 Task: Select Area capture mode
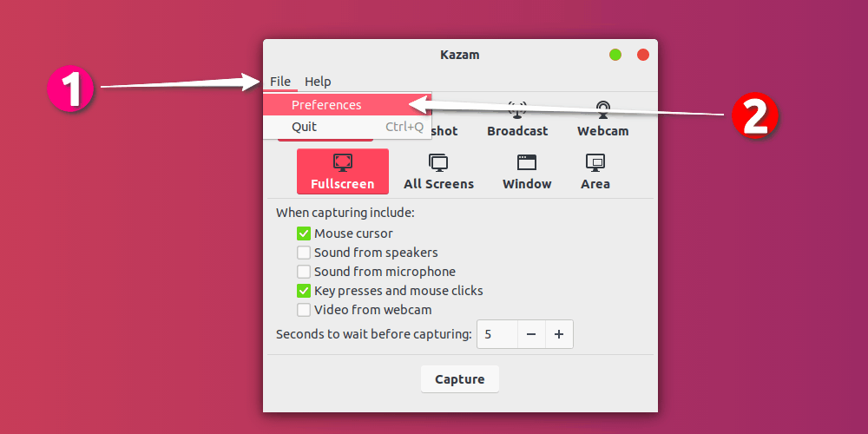pyautogui.click(x=595, y=172)
